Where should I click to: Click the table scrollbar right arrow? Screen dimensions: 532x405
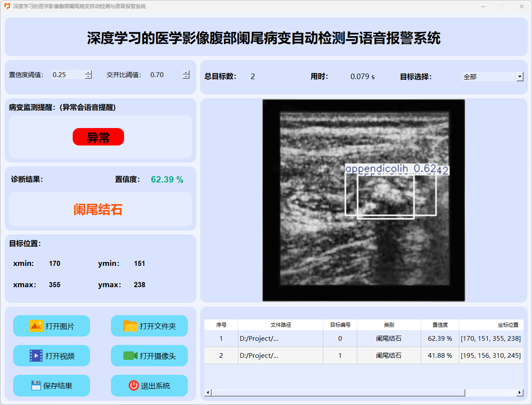(x=520, y=392)
